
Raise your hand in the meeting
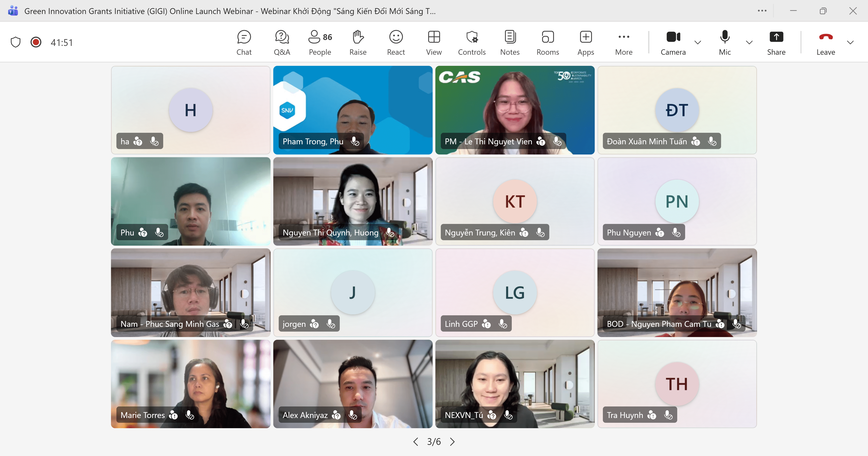coord(358,43)
